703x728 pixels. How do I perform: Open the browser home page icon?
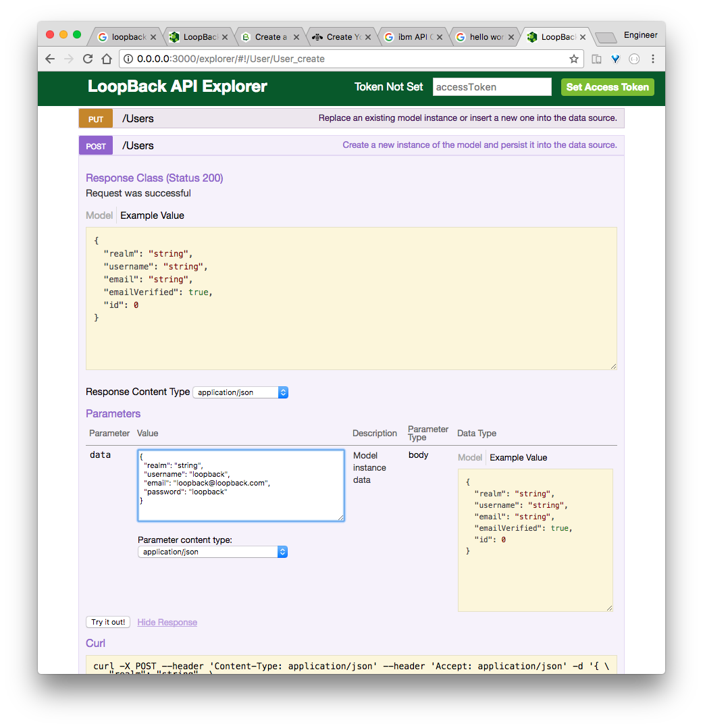(x=107, y=59)
